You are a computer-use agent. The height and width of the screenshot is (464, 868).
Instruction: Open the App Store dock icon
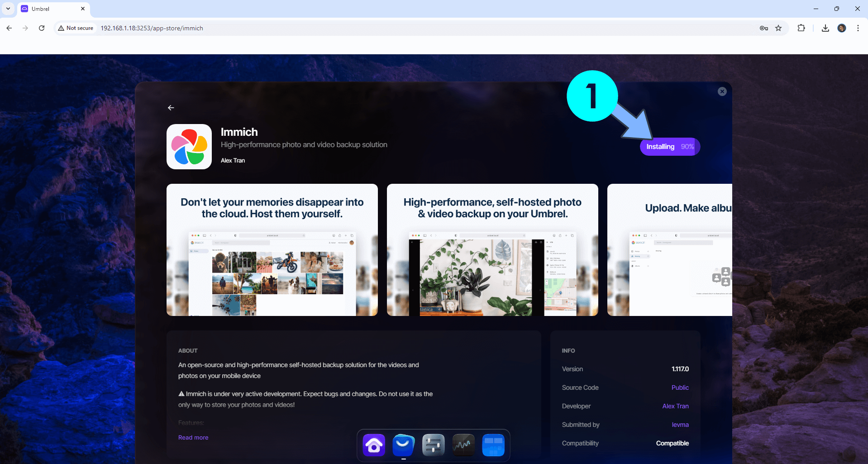pyautogui.click(x=404, y=445)
